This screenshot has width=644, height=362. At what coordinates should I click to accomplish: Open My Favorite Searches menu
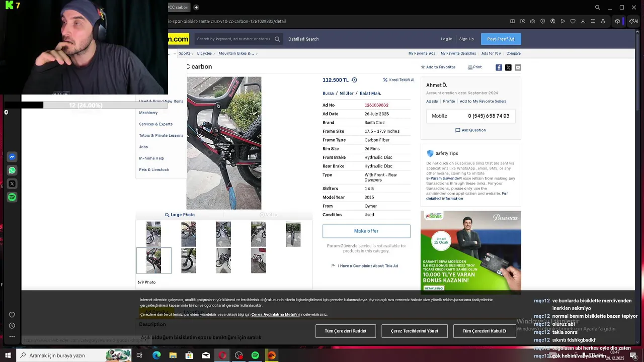pyautogui.click(x=458, y=53)
